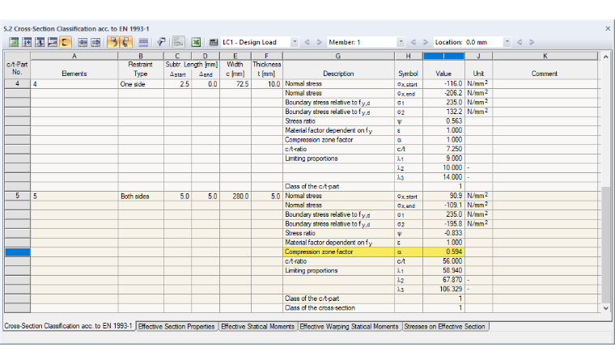Click the width value 72.5 cell
The image size is (615, 364).
click(235, 84)
